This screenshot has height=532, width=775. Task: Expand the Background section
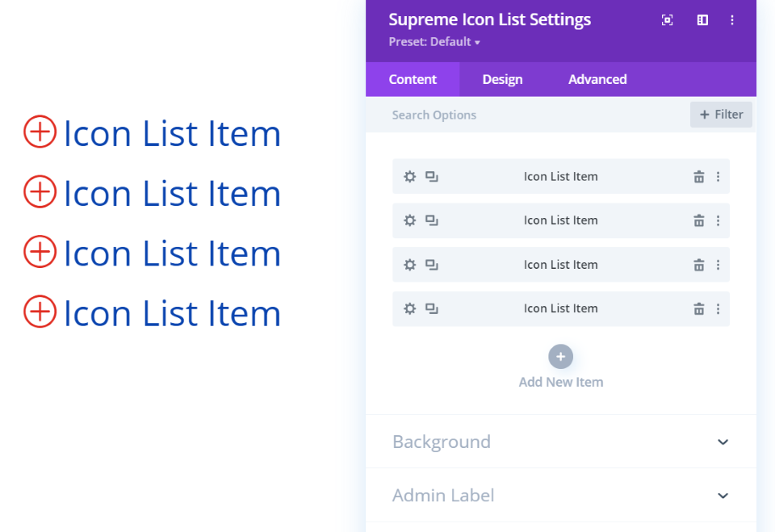(561, 442)
